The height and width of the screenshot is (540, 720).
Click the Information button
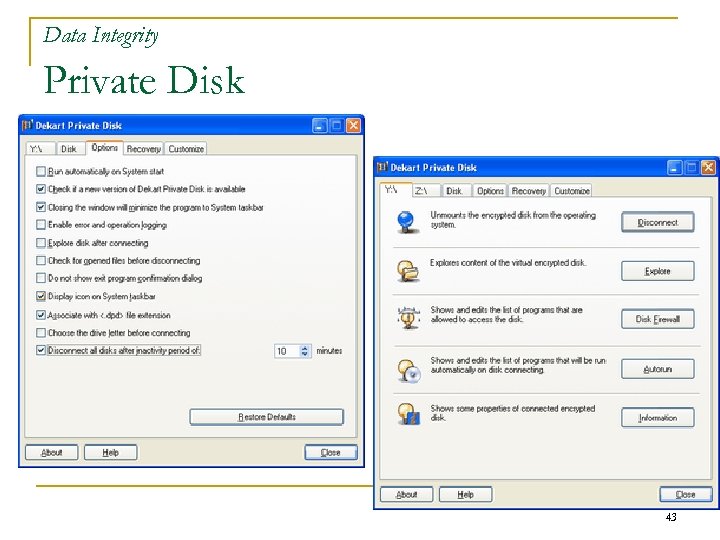658,417
